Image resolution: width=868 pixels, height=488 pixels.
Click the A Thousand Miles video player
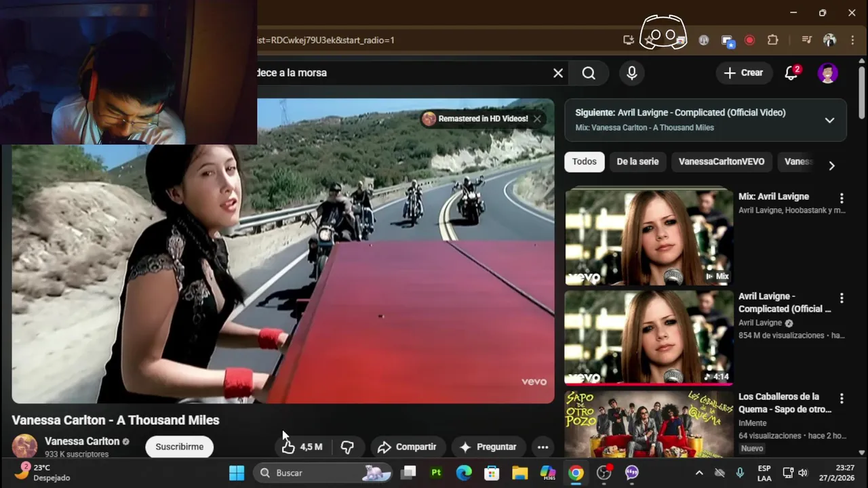coord(283,251)
